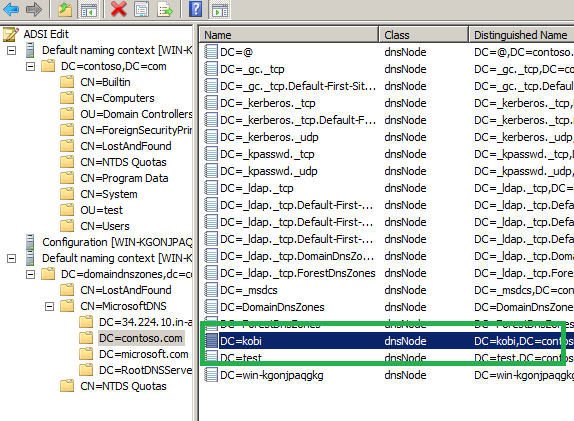Select CN=Users folder in tree
This screenshot has height=421, width=574.
[105, 226]
